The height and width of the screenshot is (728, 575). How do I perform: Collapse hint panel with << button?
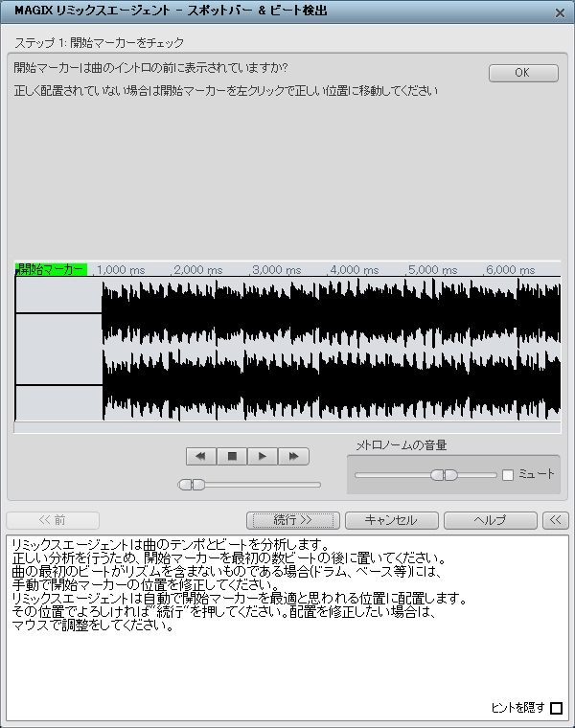coord(555,520)
